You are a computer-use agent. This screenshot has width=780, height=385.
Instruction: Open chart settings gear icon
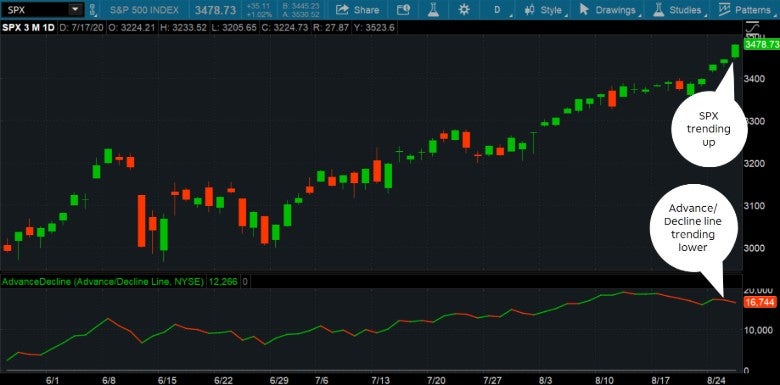(x=465, y=9)
